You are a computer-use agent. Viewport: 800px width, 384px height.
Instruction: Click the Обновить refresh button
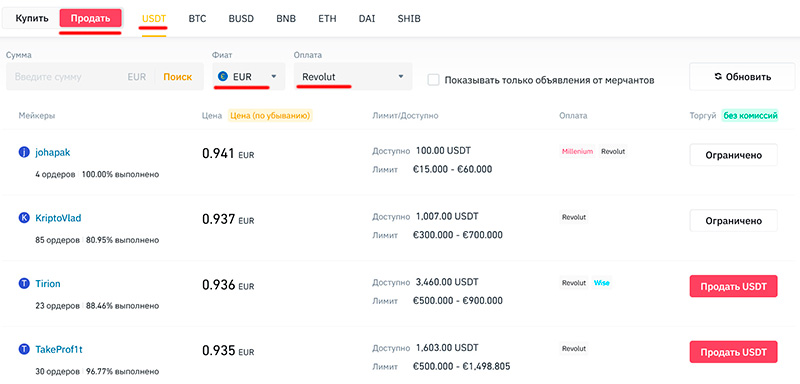pos(742,77)
